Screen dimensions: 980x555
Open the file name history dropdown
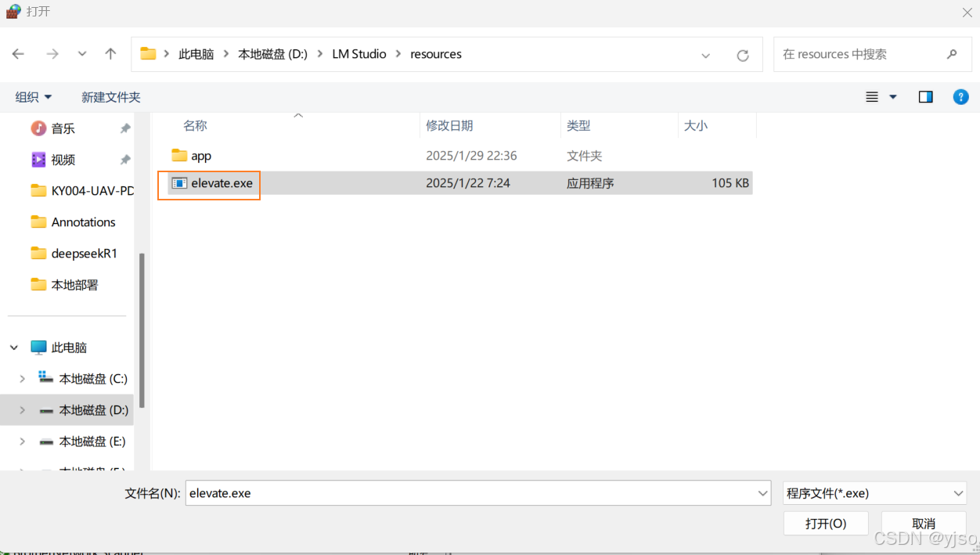pos(763,493)
